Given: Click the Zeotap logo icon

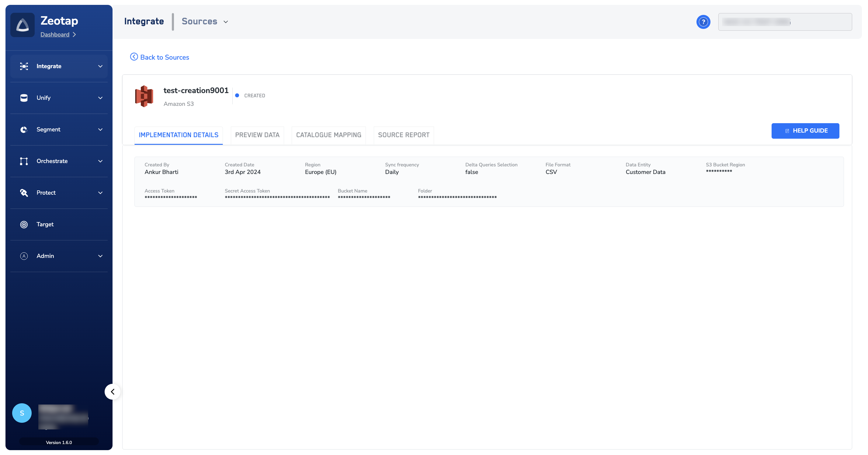Looking at the screenshot, I should (x=22, y=25).
